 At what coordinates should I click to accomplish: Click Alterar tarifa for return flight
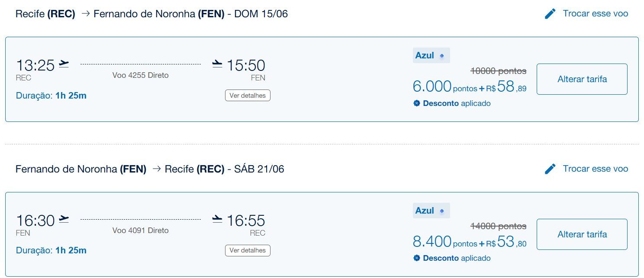[582, 234]
